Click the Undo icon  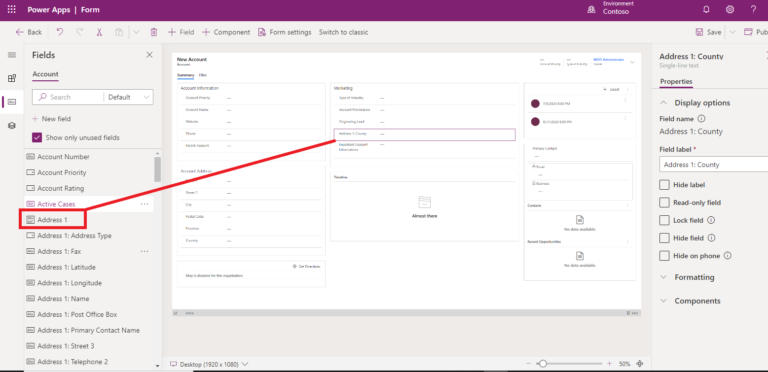60,32
